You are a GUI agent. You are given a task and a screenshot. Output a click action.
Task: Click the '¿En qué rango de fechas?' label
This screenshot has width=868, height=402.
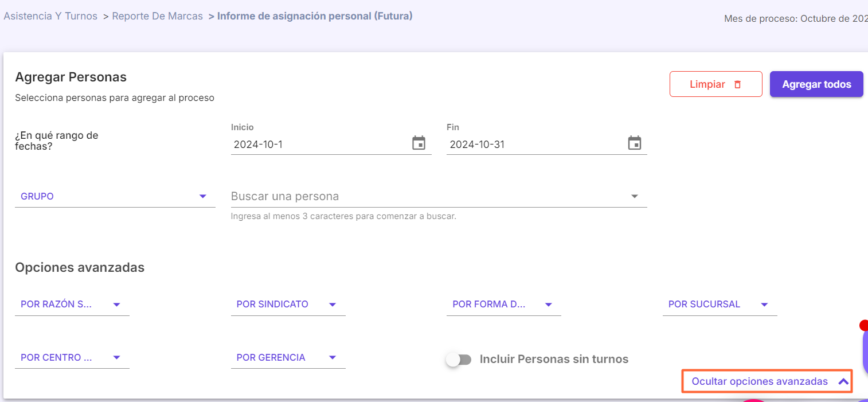coord(57,140)
